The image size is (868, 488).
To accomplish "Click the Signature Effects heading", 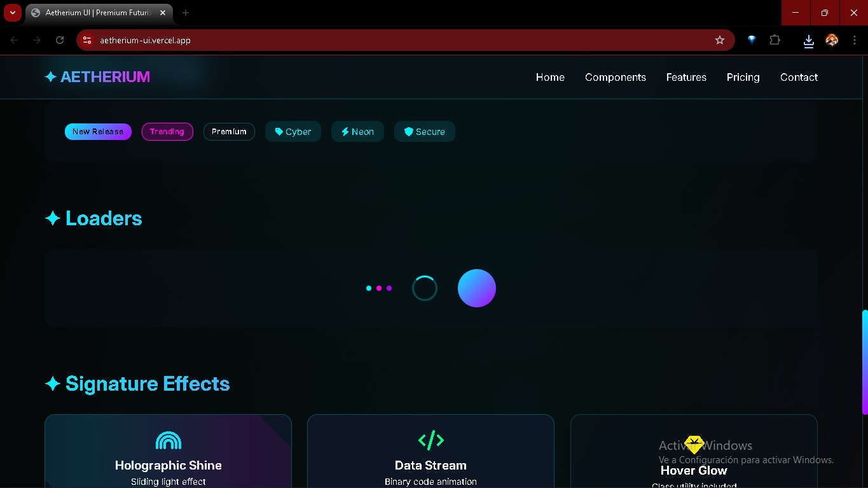I will point(148,384).
